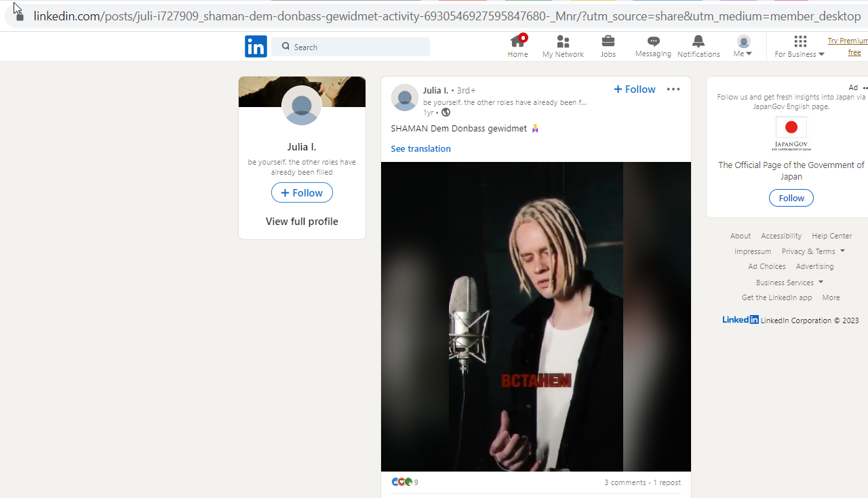
Task: Click the footer LinkedIn Corporation logo
Action: coord(741,320)
